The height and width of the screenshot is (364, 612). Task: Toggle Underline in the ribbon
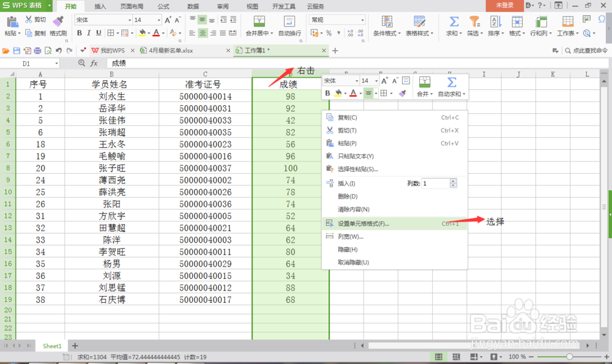click(x=99, y=33)
